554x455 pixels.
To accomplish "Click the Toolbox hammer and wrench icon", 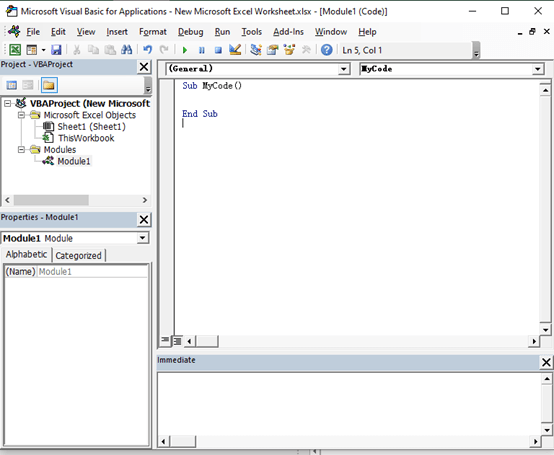I will [306, 50].
